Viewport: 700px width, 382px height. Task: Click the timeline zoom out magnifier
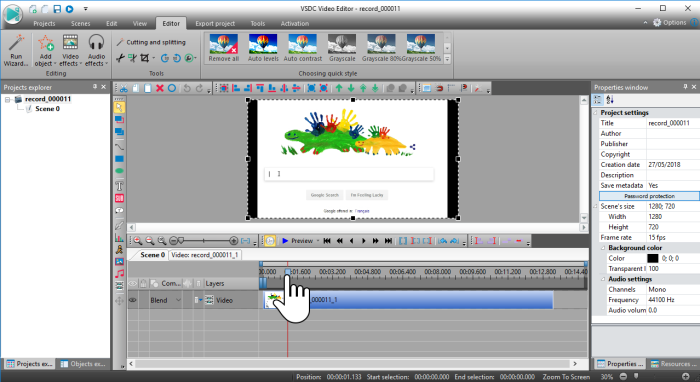[x=150, y=241]
